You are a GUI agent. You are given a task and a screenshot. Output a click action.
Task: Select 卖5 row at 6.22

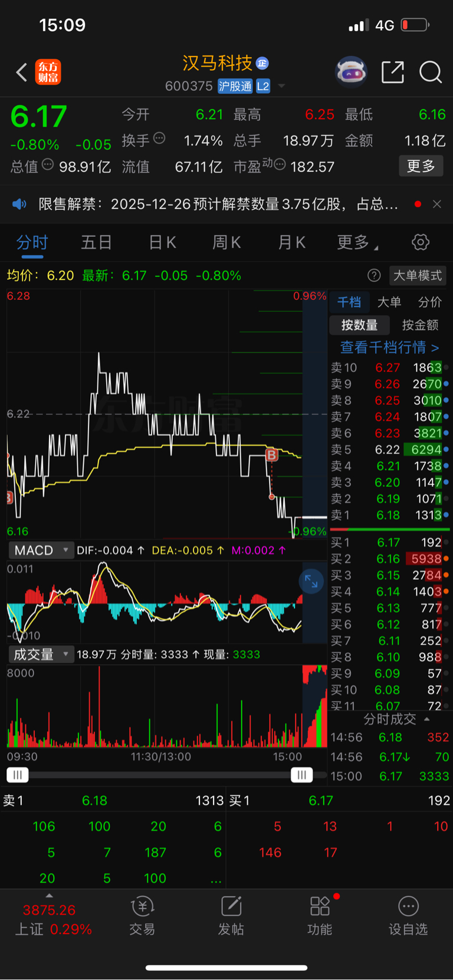pos(389,450)
